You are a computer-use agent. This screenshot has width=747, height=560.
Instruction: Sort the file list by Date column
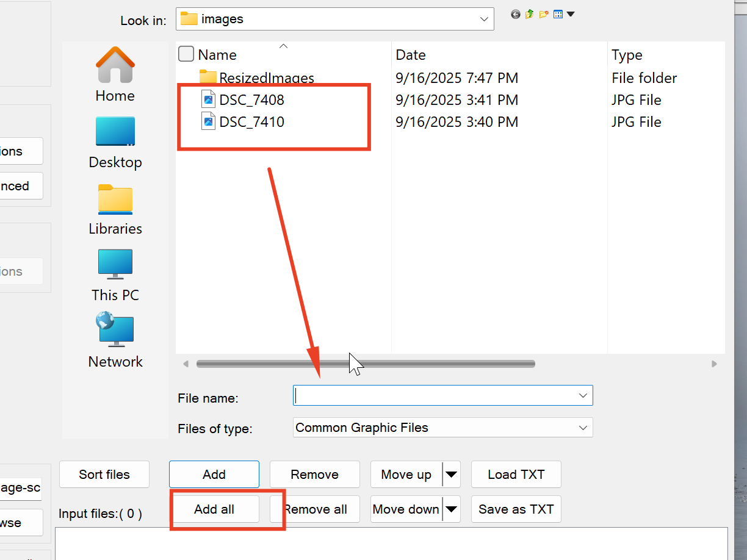click(x=411, y=55)
